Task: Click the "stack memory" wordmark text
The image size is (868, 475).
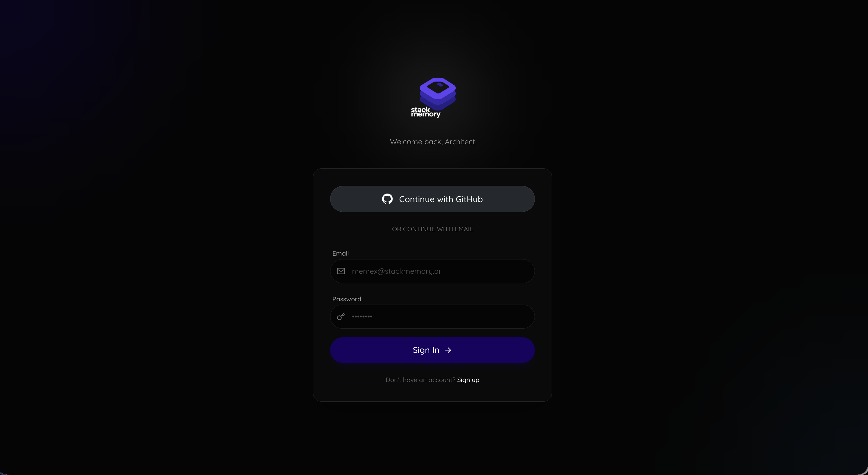Action: 426,112
